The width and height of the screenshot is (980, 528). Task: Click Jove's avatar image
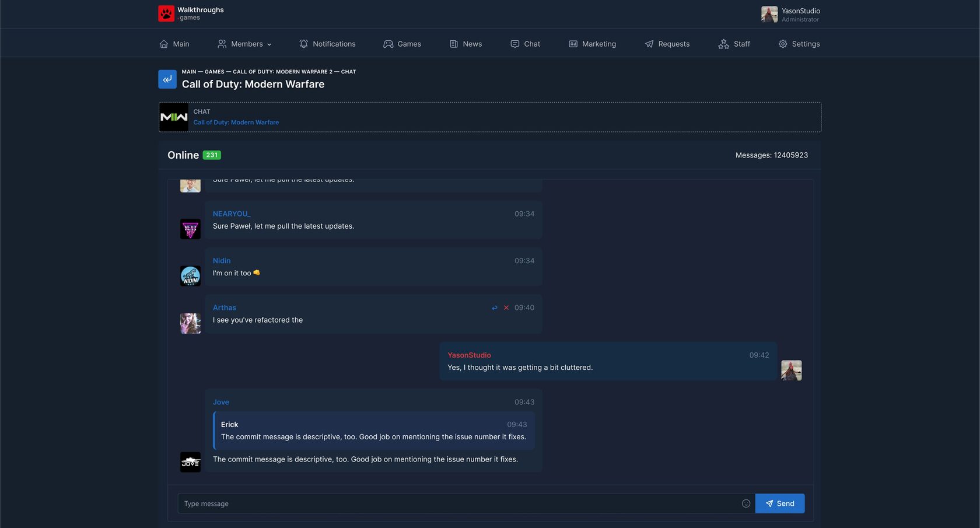coord(190,462)
